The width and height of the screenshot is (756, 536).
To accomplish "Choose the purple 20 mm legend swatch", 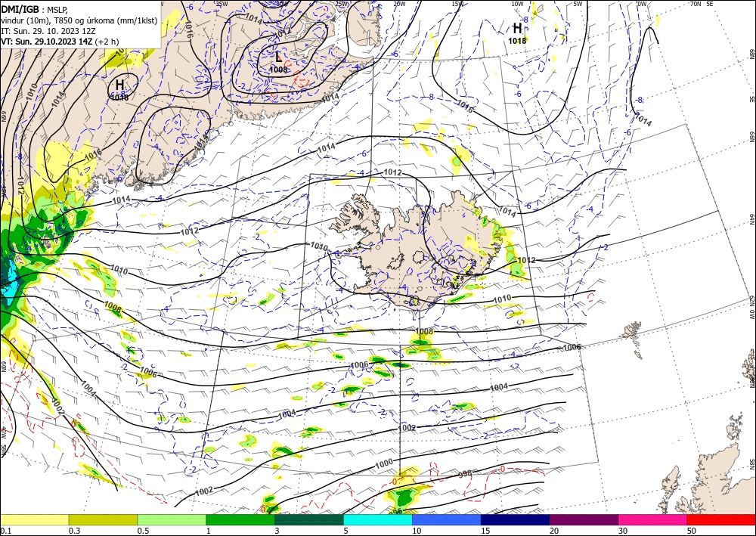I will [x=584, y=519].
